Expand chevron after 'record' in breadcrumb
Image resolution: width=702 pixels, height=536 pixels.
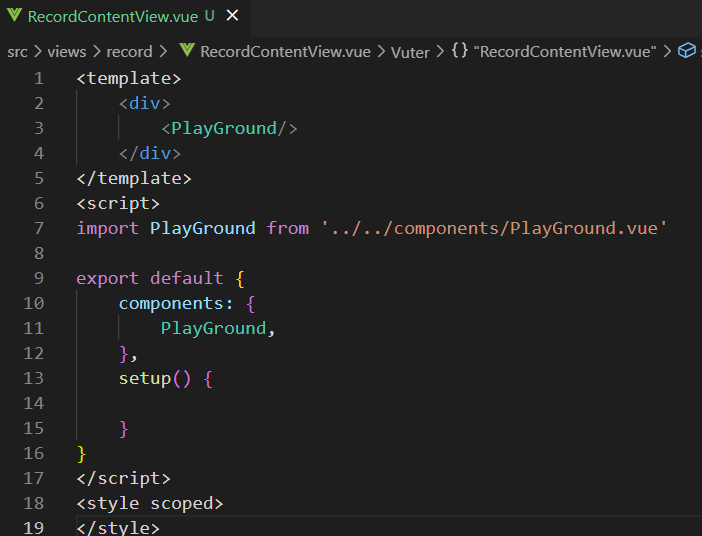pos(163,52)
